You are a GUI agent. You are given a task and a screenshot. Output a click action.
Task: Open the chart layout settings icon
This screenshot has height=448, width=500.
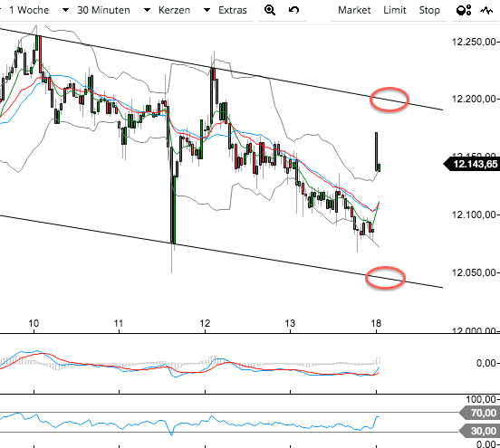tap(464, 10)
